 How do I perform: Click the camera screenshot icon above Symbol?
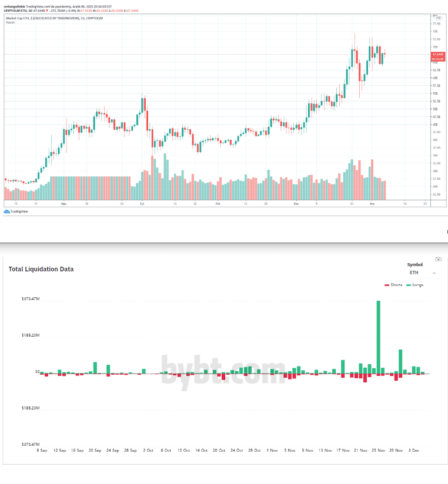click(x=437, y=259)
